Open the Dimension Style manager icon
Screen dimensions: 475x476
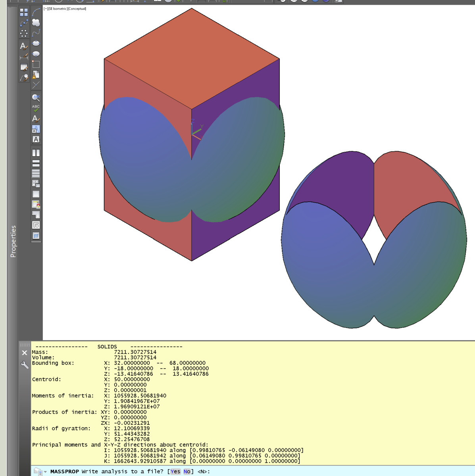[24, 57]
